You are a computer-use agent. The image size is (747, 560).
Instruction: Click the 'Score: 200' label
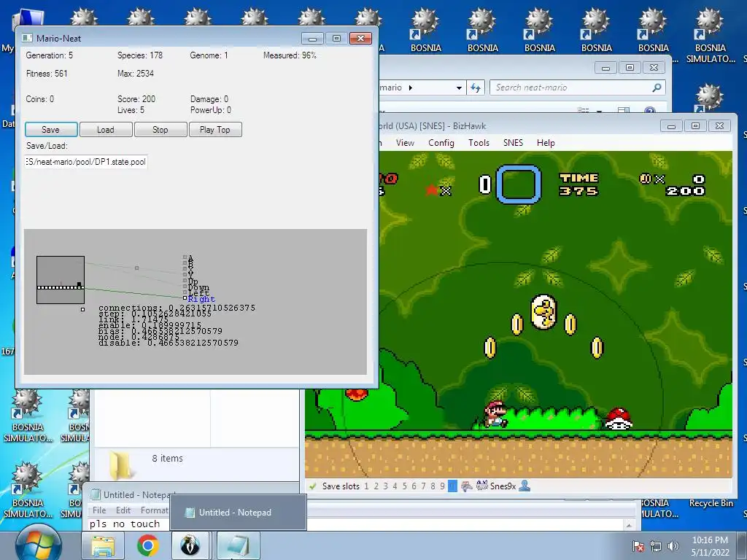136,99
